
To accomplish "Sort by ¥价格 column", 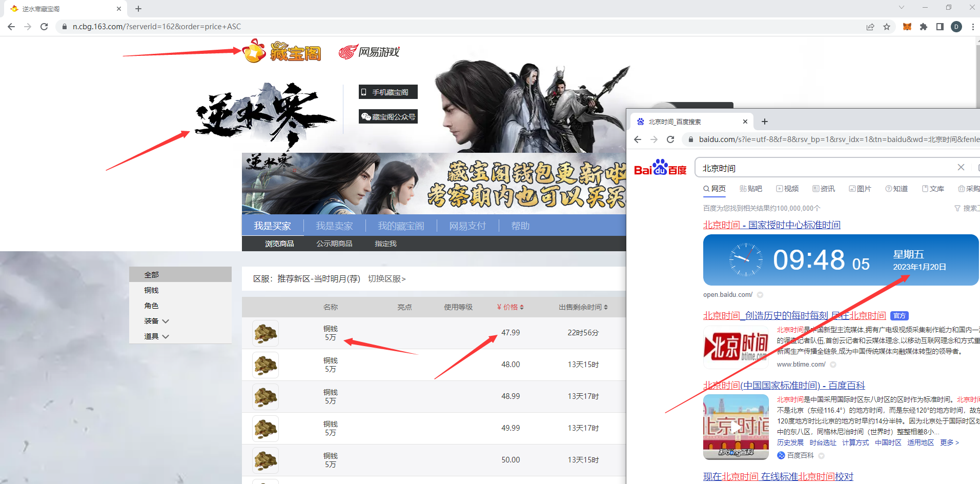I will pos(510,307).
